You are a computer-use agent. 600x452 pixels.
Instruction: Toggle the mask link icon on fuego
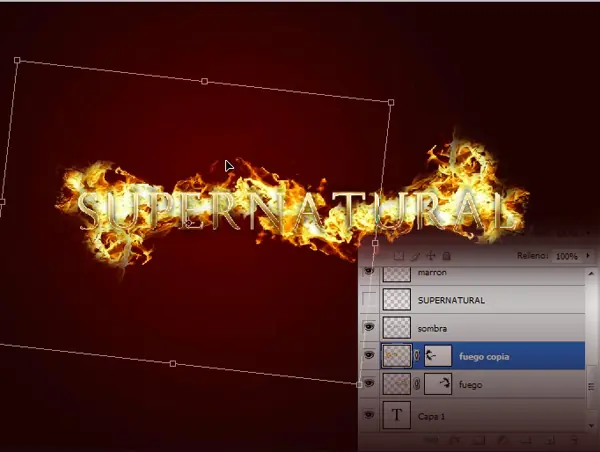click(x=417, y=384)
